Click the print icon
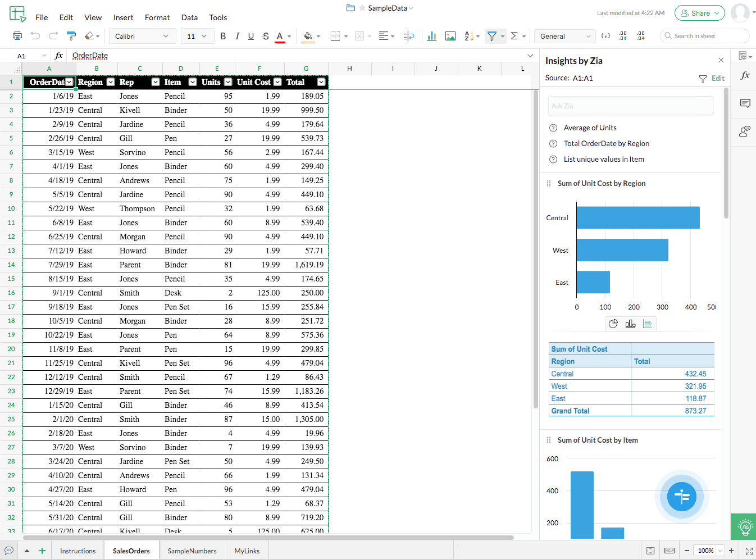The width and height of the screenshot is (756, 559). (x=17, y=36)
